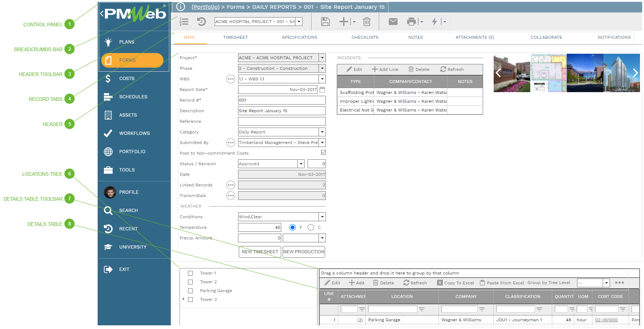The height and width of the screenshot is (329, 644).
Task: Advance image carousel with right arrow
Action: 635,73
